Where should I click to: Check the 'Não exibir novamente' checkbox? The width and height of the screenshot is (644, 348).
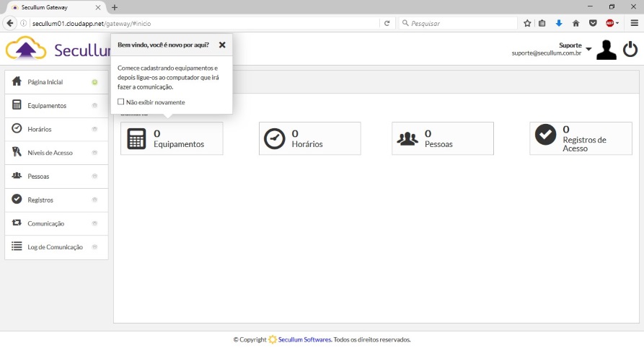point(121,102)
